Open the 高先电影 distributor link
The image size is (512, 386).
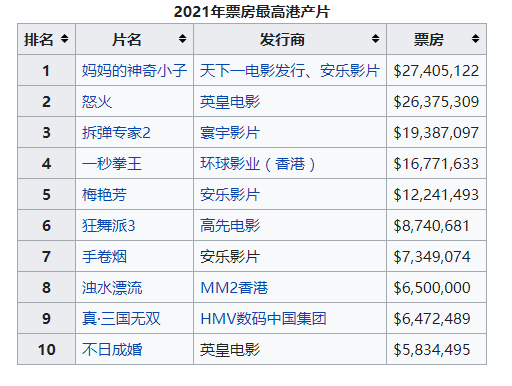tap(230, 226)
